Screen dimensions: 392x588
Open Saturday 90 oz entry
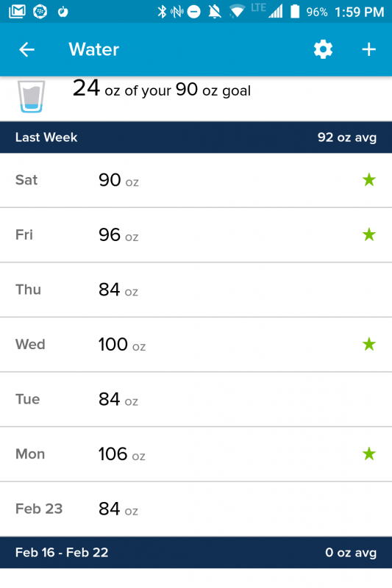[196, 180]
